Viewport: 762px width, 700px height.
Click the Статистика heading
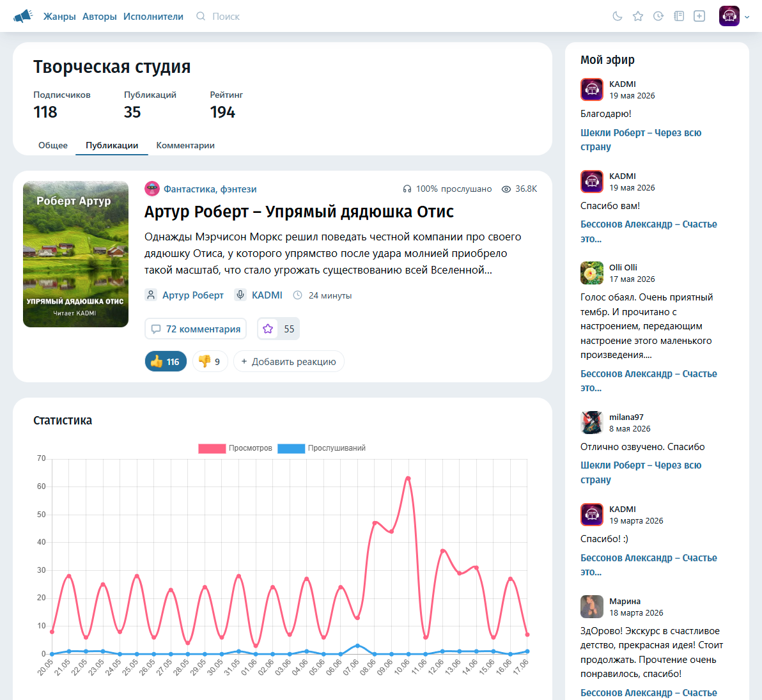[63, 421]
